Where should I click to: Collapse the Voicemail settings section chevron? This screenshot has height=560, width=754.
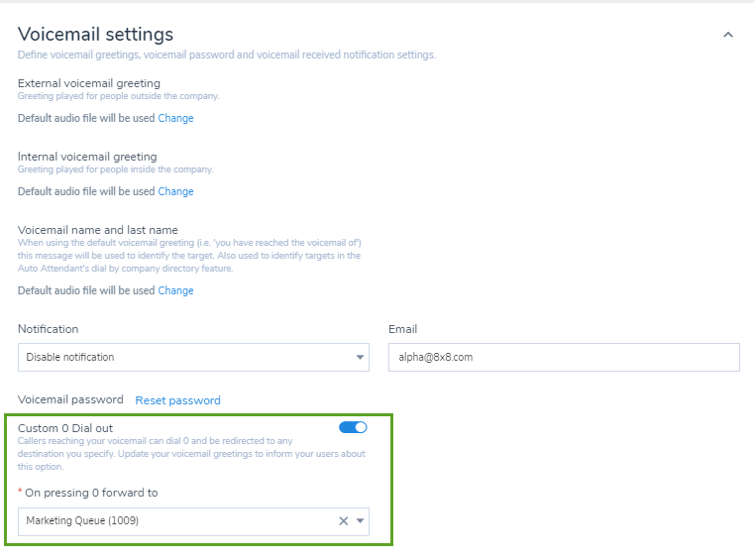coord(728,35)
